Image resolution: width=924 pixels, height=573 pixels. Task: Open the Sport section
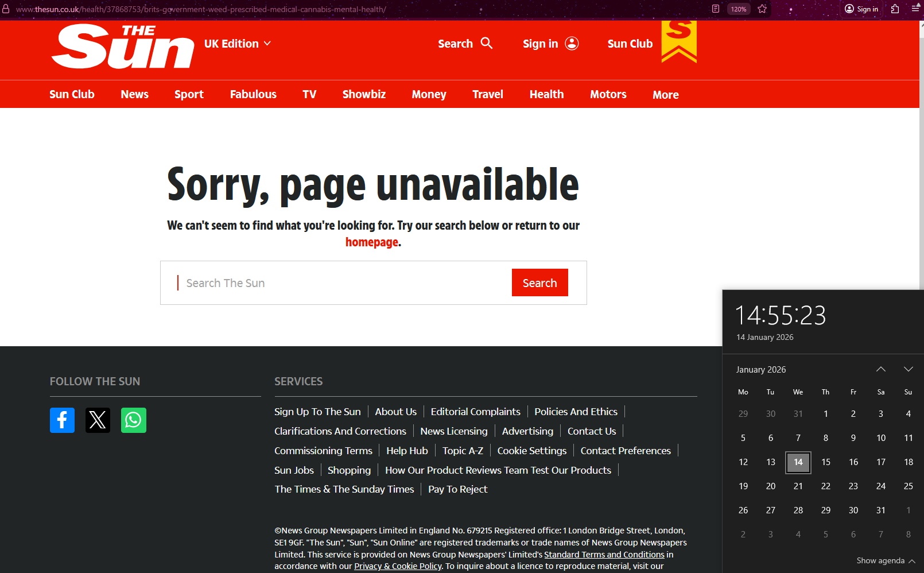(189, 94)
